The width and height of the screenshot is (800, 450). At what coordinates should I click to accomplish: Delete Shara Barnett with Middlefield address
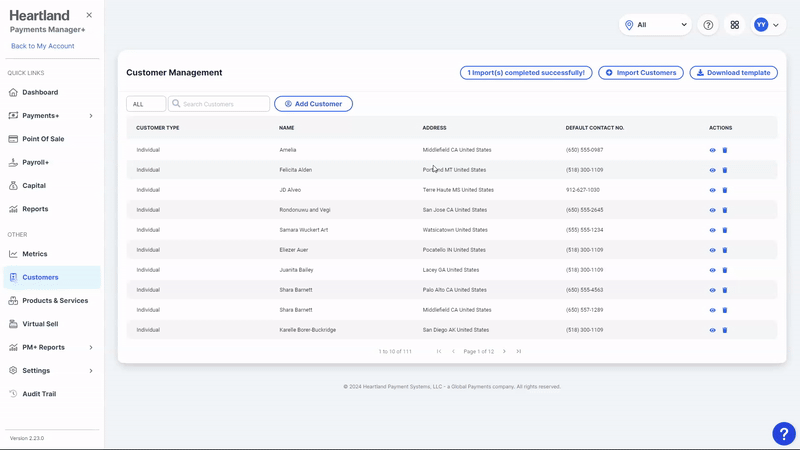click(x=724, y=310)
